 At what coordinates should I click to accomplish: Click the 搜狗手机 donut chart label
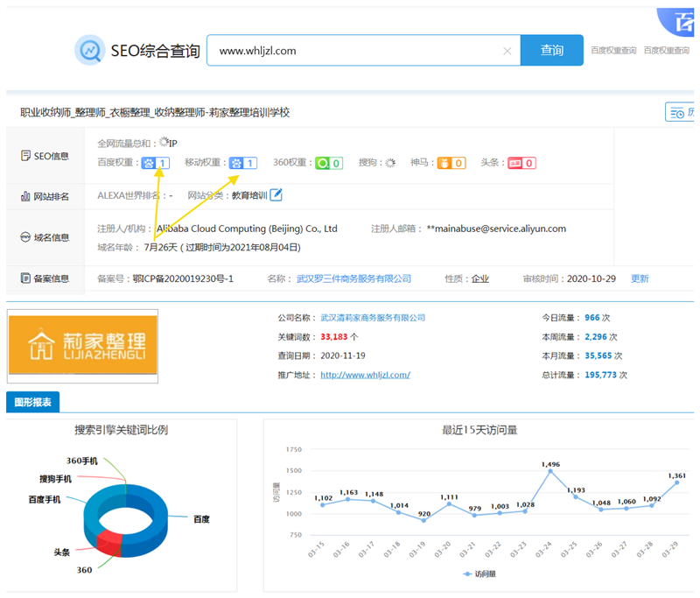[x=55, y=479]
